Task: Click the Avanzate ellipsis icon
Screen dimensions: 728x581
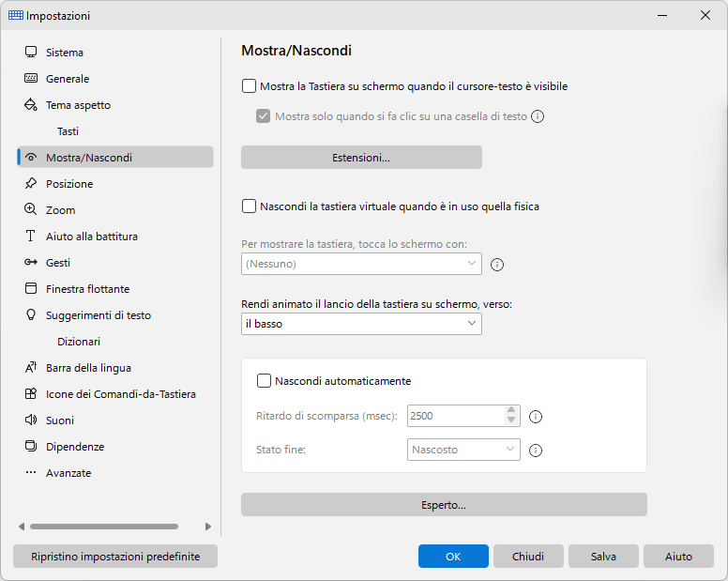Action: [x=31, y=472]
